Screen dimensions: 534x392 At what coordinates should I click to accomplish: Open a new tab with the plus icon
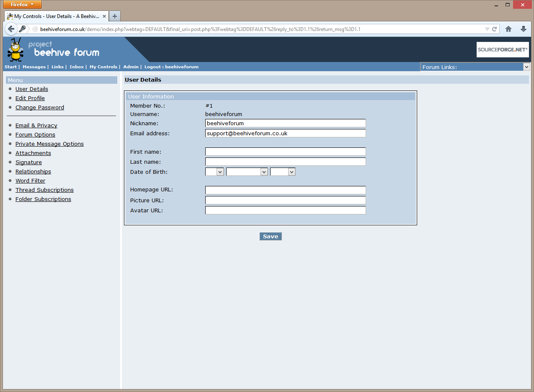[x=114, y=15]
